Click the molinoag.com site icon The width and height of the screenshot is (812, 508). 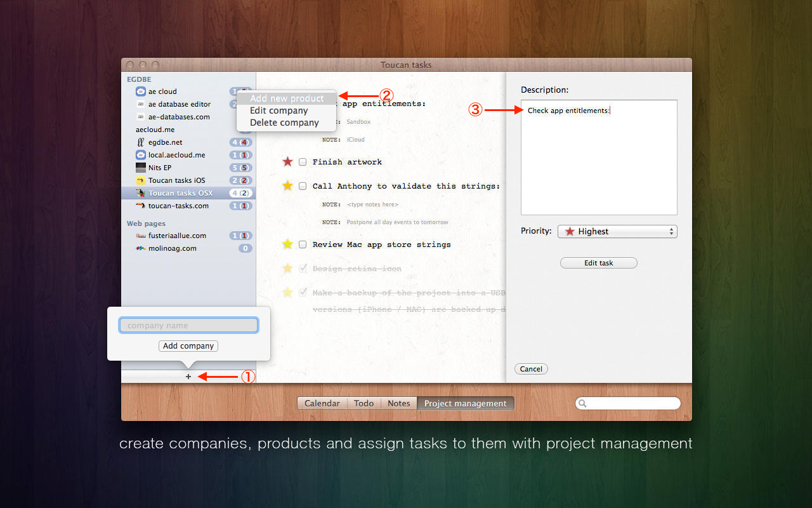pos(141,248)
